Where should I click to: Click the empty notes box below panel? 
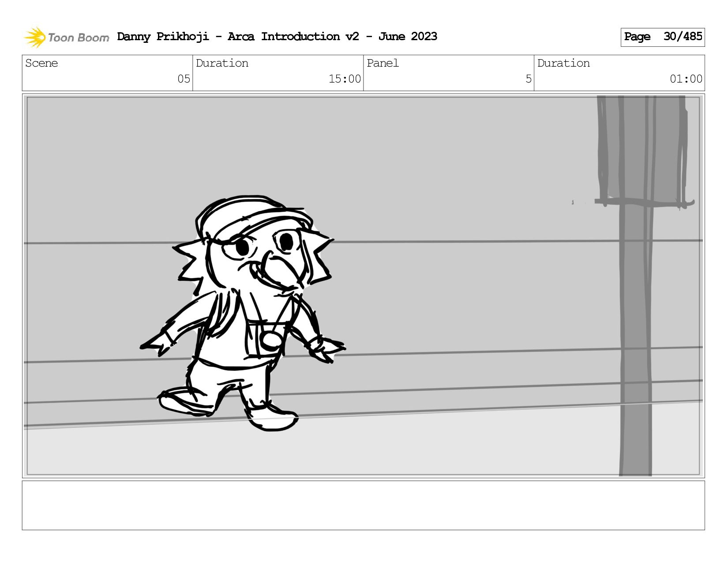(363, 505)
